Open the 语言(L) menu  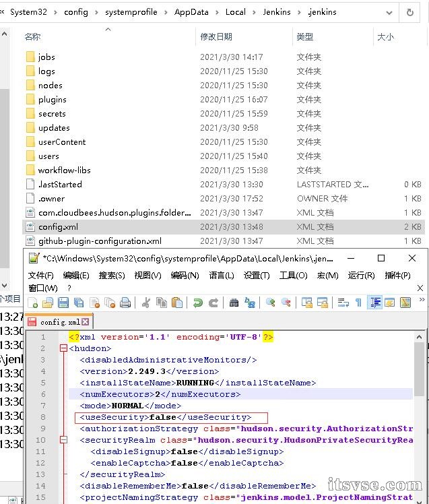[222, 276]
